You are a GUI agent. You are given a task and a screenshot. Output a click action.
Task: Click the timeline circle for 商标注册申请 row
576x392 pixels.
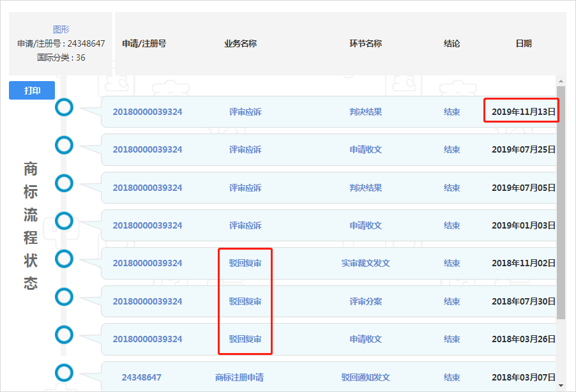tap(64, 373)
